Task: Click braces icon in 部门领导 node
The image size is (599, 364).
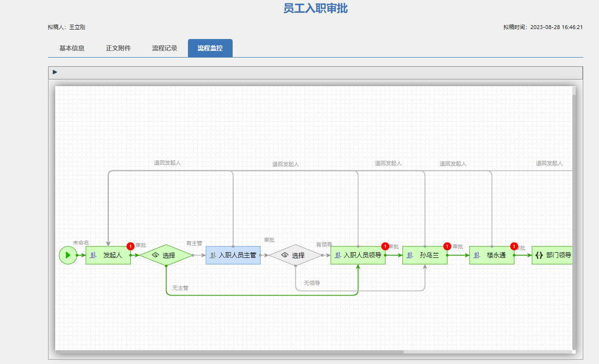Action: pyautogui.click(x=539, y=255)
